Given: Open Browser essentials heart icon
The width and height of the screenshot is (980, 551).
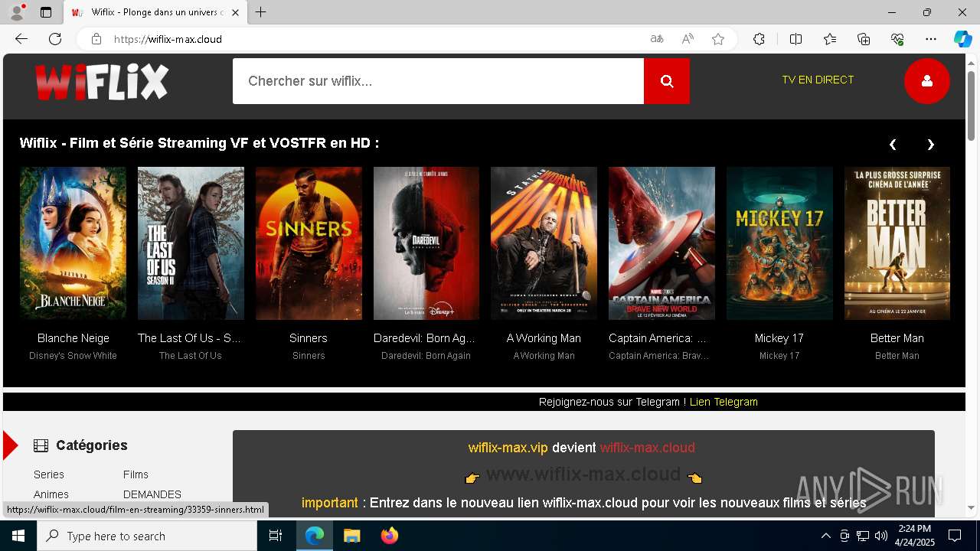Looking at the screenshot, I should tap(897, 39).
